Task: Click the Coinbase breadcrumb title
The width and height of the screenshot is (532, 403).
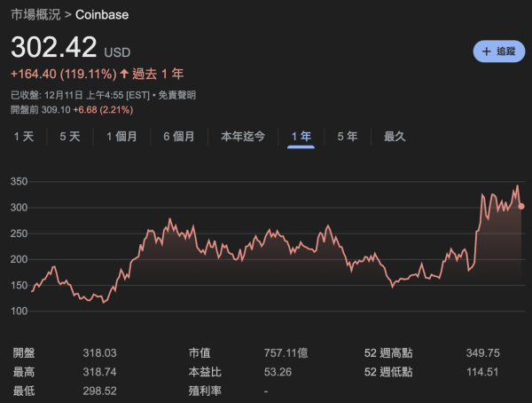Action: tap(102, 14)
